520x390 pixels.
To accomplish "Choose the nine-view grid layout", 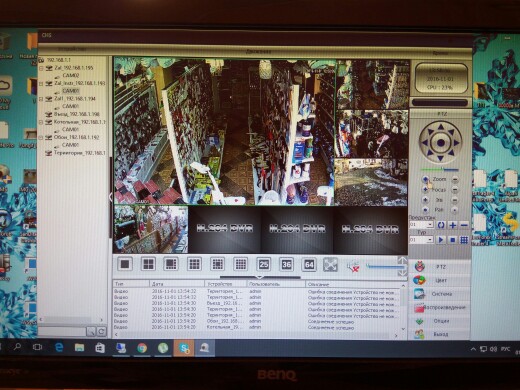I will click(194, 264).
